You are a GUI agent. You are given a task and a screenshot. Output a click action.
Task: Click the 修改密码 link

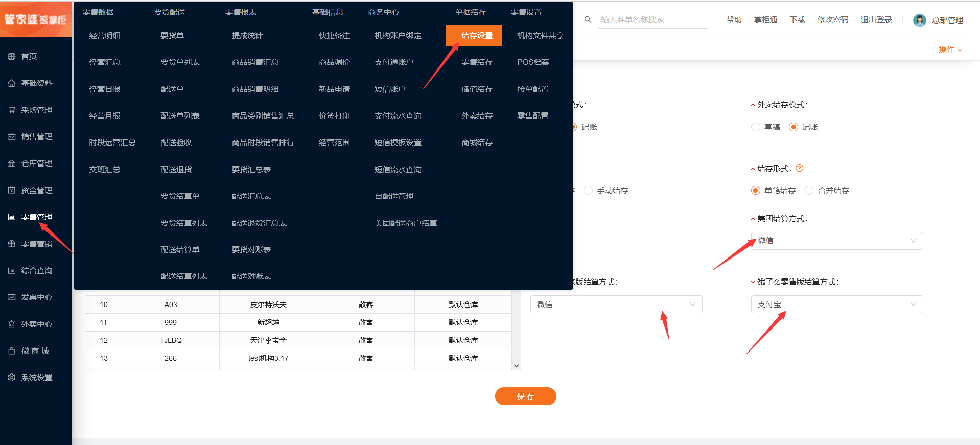[832, 20]
